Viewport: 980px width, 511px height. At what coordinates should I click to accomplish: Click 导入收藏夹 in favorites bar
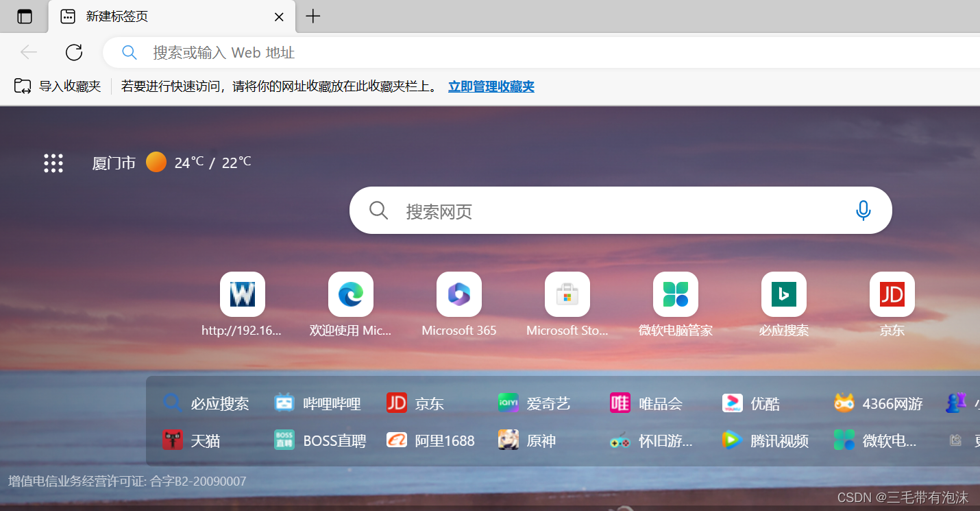[x=58, y=86]
